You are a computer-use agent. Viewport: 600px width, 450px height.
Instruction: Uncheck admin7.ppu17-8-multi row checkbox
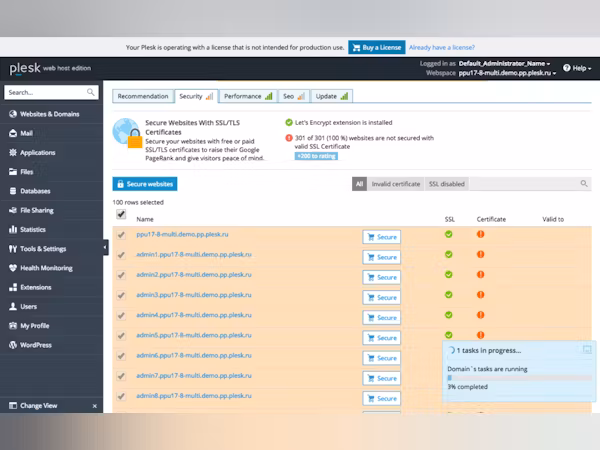(121, 376)
